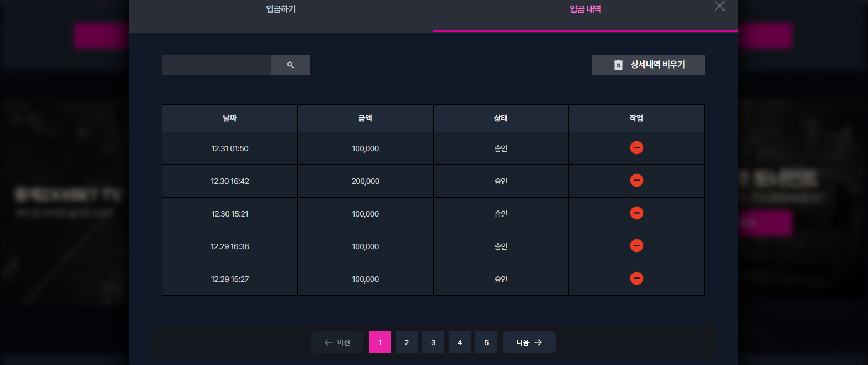
Task: Remove the 12.29 15:27 deposit record
Action: coord(636,279)
